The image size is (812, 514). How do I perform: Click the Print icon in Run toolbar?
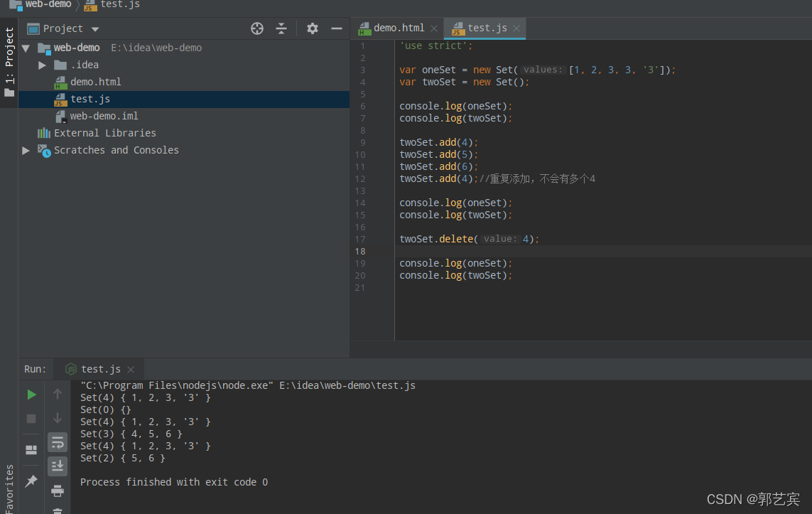[58, 490]
